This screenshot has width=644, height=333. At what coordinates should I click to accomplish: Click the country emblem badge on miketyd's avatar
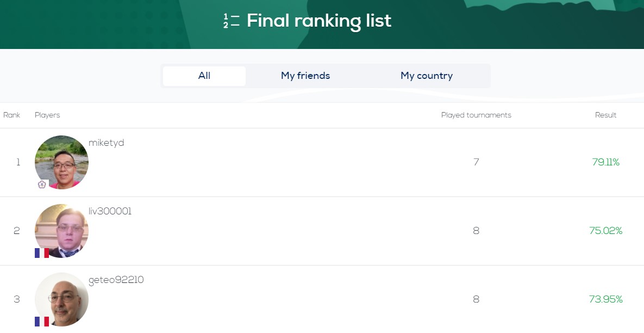[x=42, y=184]
